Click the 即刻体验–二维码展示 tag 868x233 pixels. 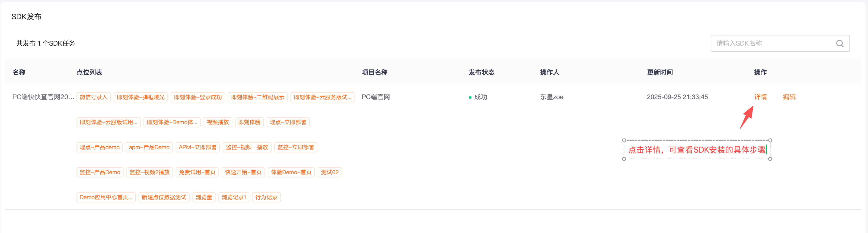[x=258, y=97]
